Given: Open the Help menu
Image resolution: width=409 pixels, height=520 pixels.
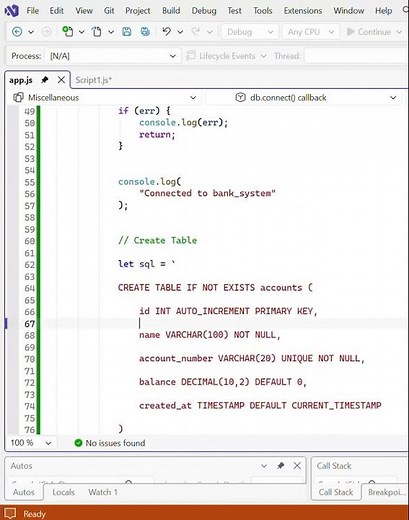Looking at the screenshot, I should pyautogui.click(x=383, y=11).
